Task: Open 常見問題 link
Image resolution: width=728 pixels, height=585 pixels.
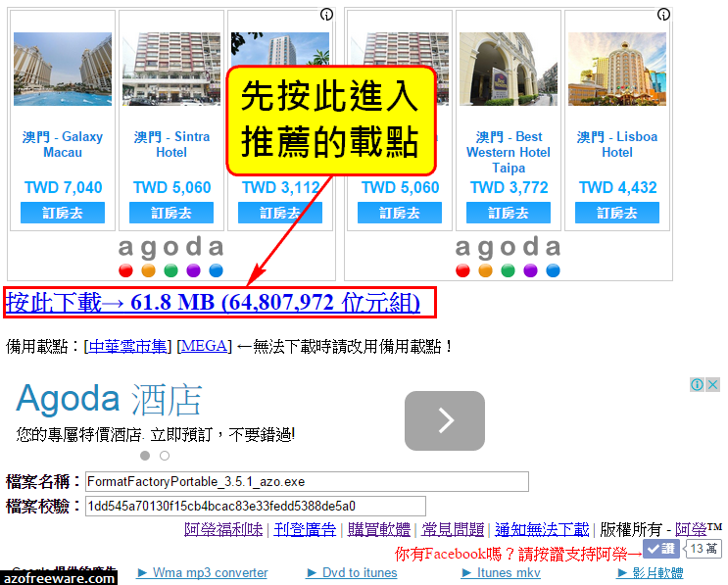Action: (453, 529)
